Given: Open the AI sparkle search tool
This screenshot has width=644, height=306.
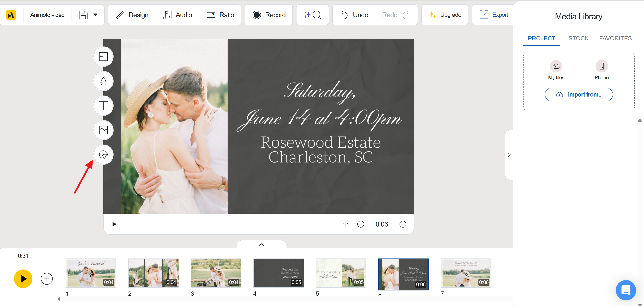Looking at the screenshot, I should pyautogui.click(x=312, y=15).
